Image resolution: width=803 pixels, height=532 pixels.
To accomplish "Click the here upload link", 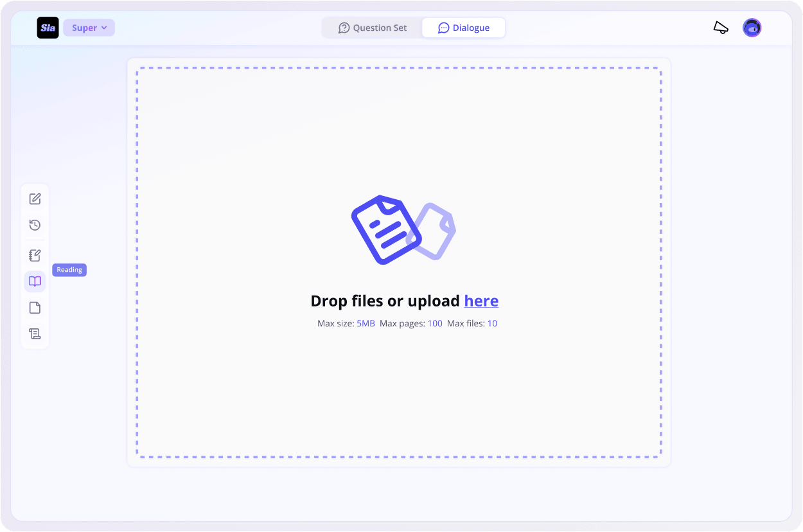I will pyautogui.click(x=481, y=301).
